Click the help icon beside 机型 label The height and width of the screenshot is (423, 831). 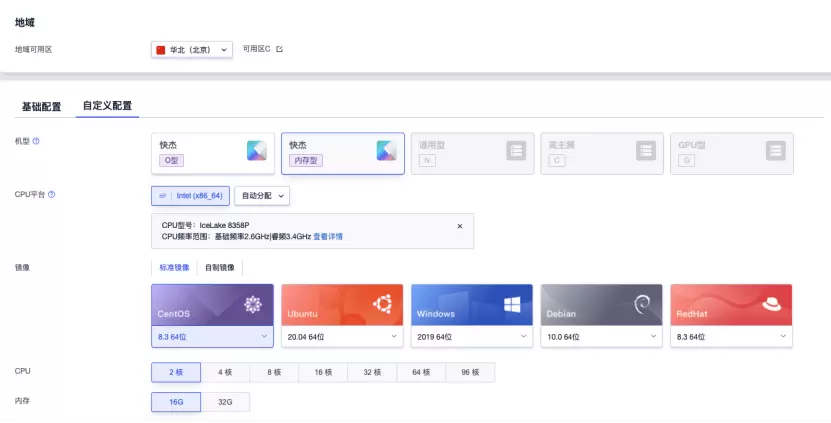pyautogui.click(x=37, y=142)
